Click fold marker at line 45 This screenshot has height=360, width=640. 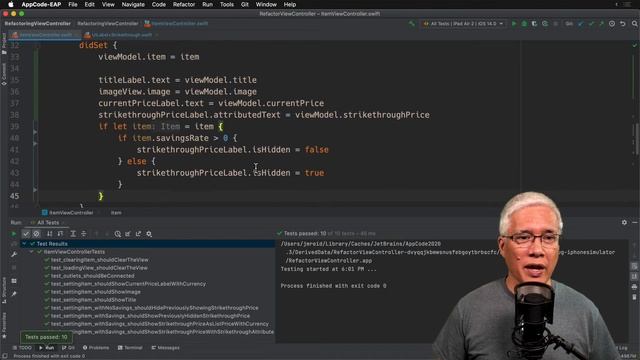point(35,190)
